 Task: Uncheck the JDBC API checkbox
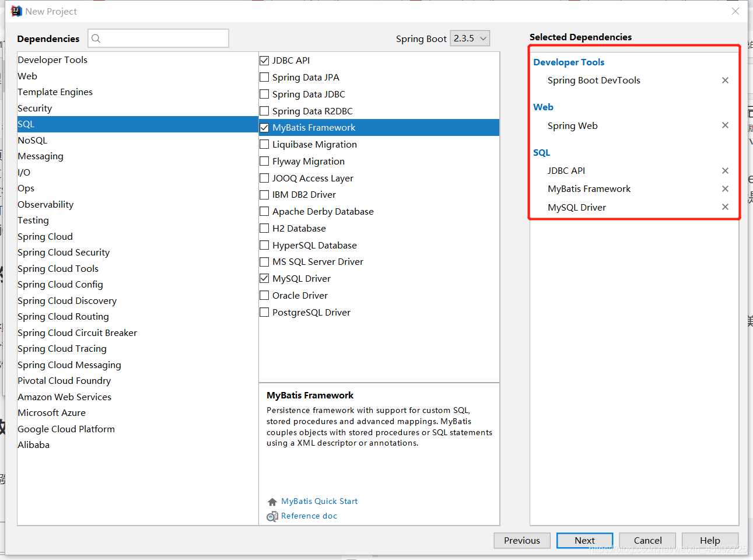coord(264,60)
